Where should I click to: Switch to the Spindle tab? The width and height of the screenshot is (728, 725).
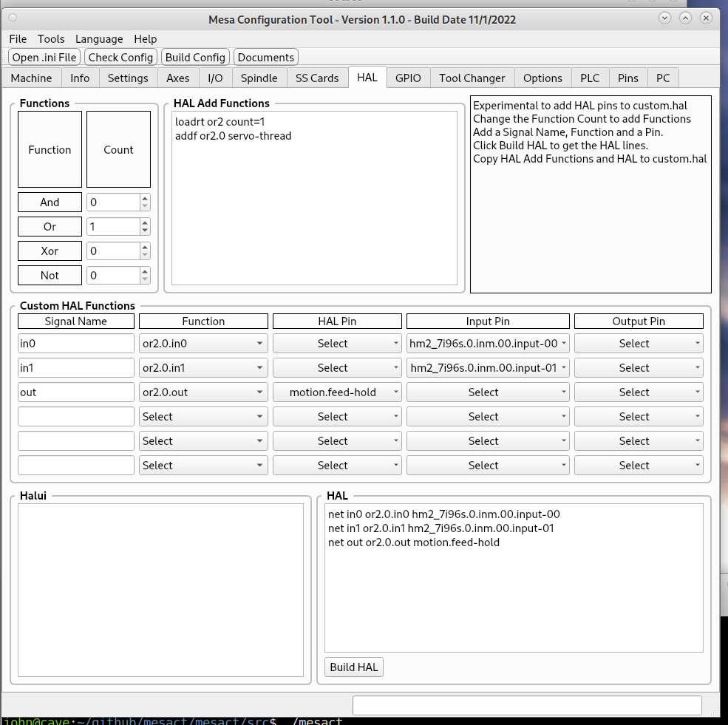point(259,78)
